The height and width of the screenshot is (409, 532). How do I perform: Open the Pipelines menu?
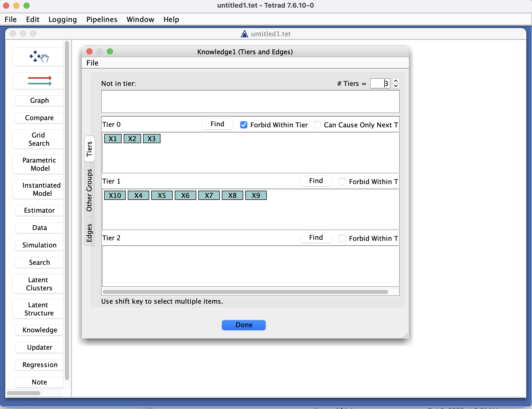click(x=102, y=19)
